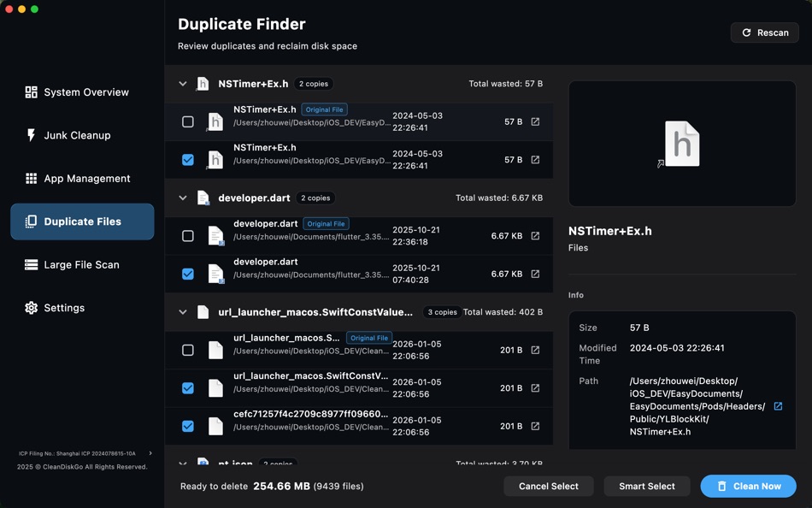This screenshot has width=812, height=508.
Task: Open the info path external link icon
Action: click(777, 406)
